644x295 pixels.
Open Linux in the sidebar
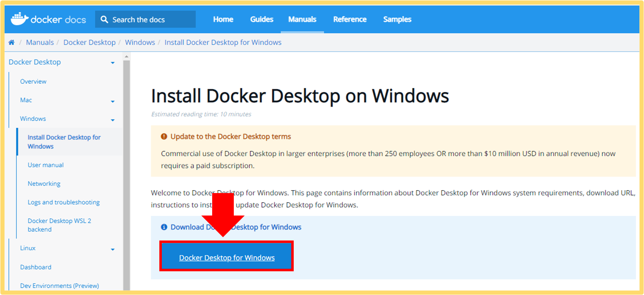pyautogui.click(x=28, y=248)
